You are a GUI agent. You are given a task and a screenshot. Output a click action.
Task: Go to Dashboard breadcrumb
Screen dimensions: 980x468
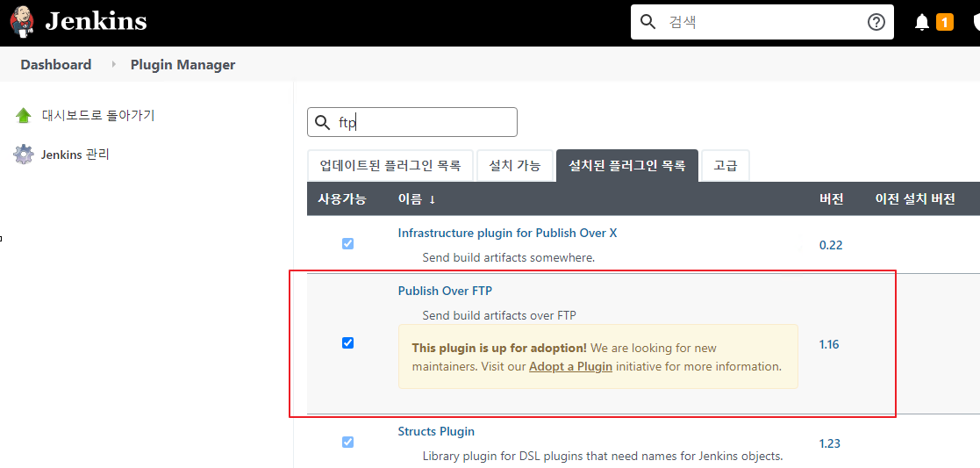click(56, 64)
